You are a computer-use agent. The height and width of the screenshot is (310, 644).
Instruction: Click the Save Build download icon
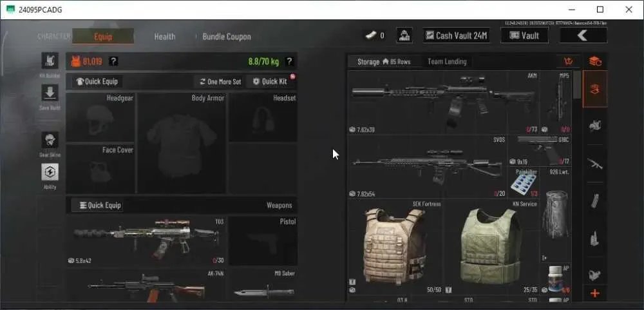50,93
